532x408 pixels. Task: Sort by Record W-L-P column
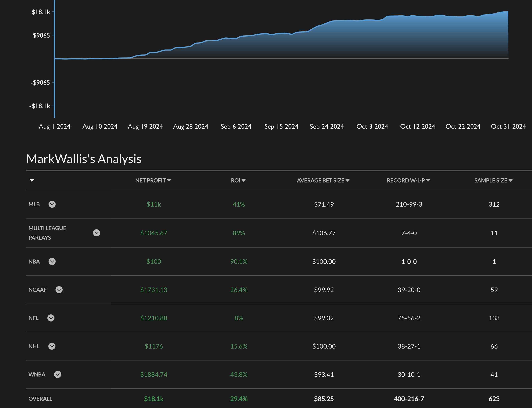(x=408, y=181)
